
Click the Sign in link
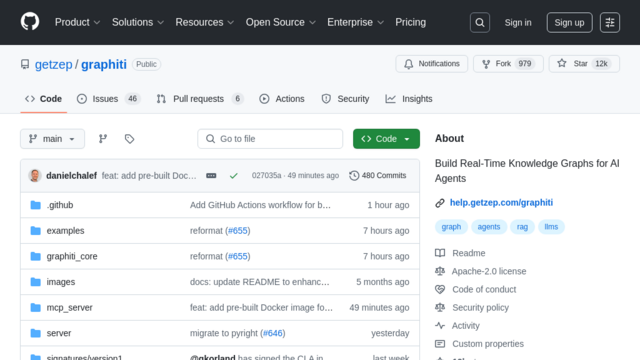(x=518, y=22)
